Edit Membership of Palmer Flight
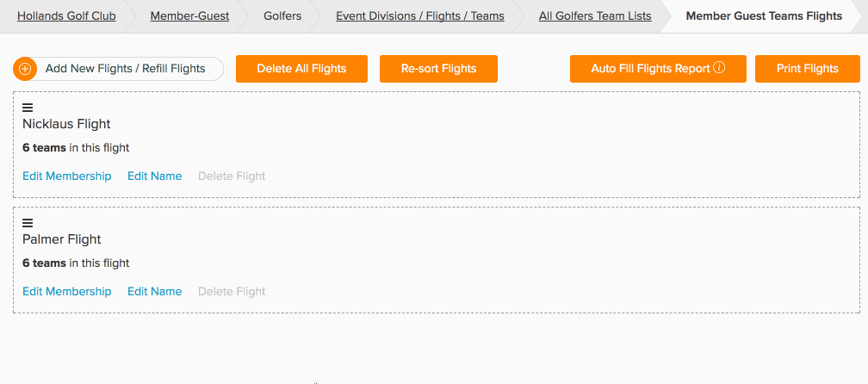868x384 pixels. 67,291
